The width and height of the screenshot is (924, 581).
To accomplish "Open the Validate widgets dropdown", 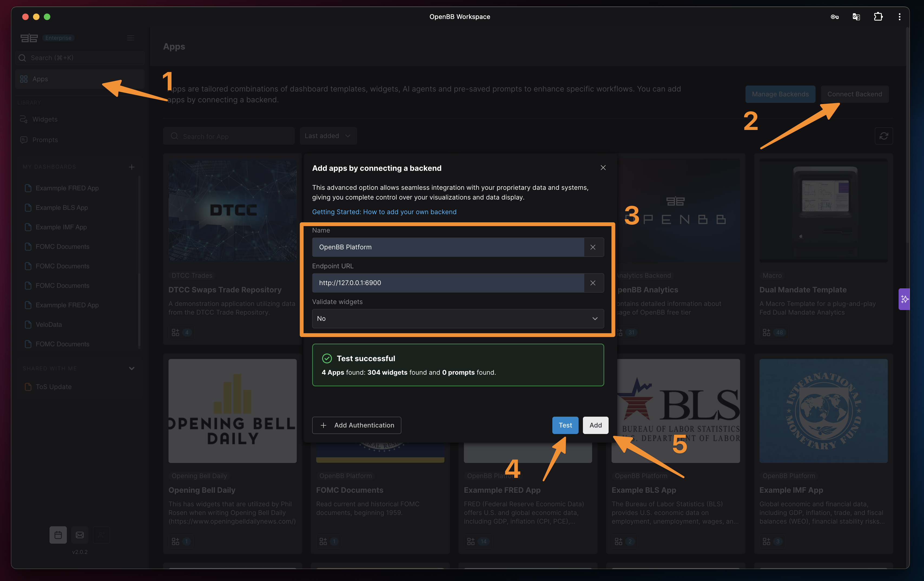I will [x=458, y=318].
